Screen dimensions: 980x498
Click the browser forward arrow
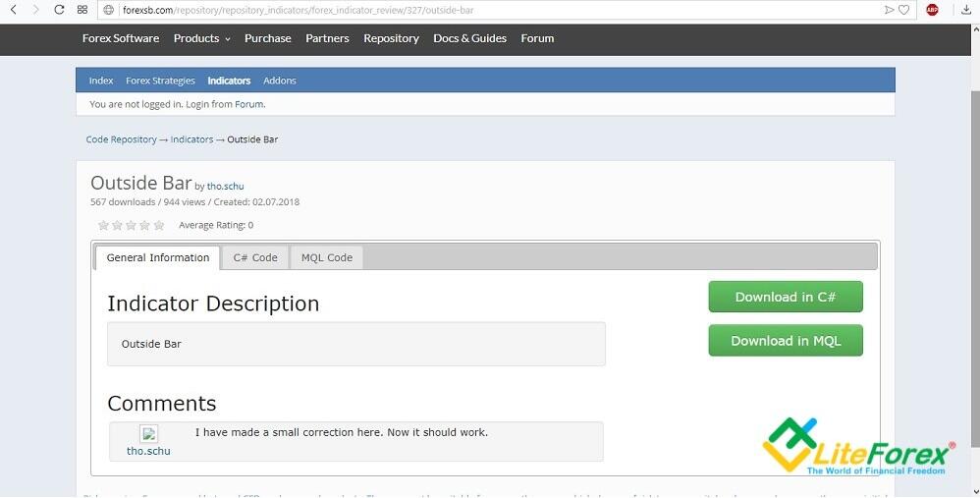[x=36, y=10]
